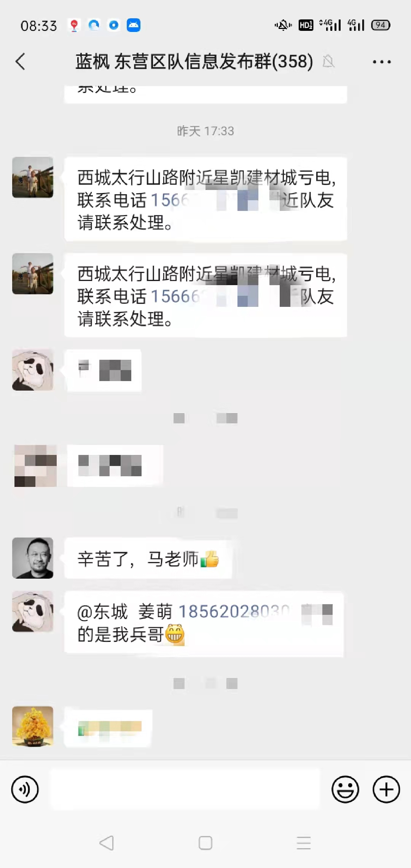Screen dimensions: 411x868
Task: Tap the Android back navigation button
Action: pyautogui.click(x=107, y=843)
